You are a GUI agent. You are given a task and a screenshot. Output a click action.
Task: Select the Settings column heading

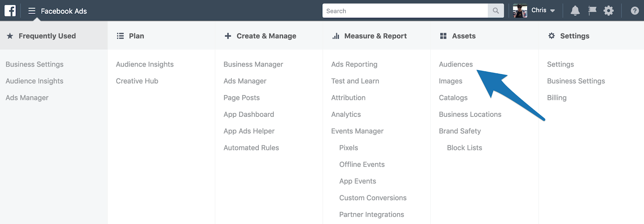pos(575,36)
